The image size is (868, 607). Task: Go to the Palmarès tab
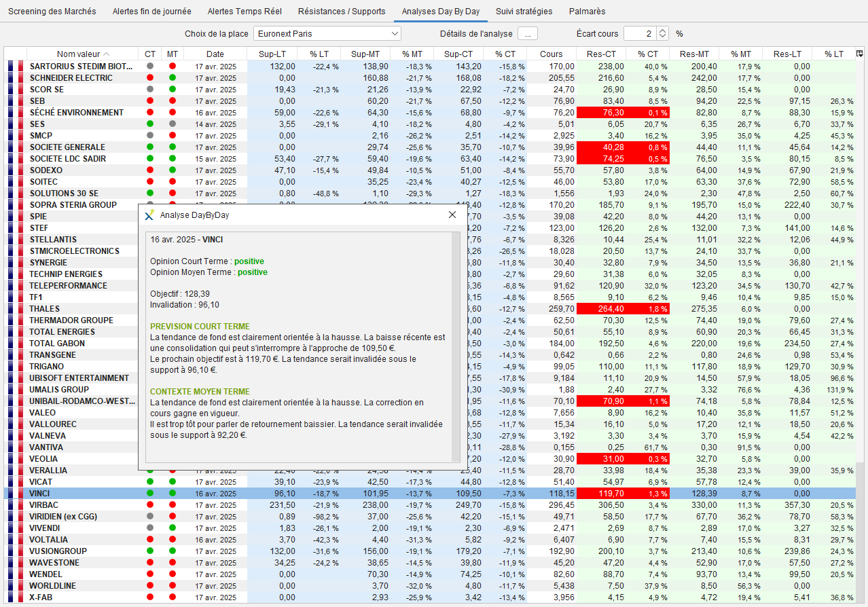pos(587,12)
